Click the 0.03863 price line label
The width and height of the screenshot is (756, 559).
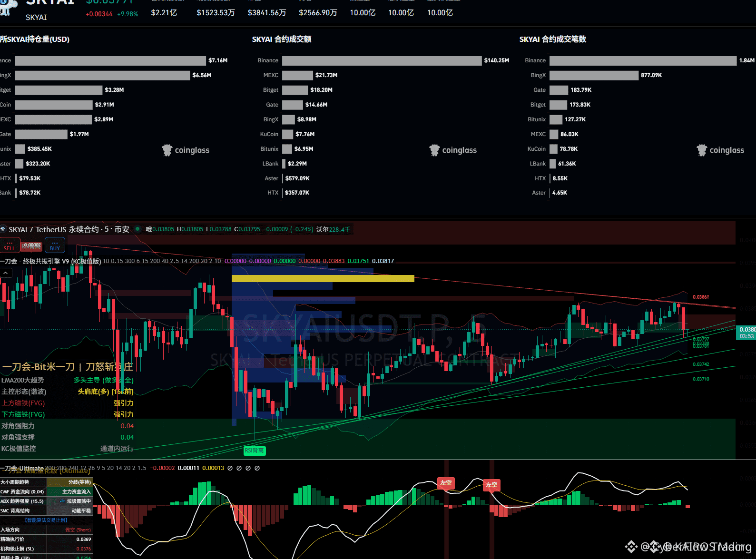click(701, 297)
